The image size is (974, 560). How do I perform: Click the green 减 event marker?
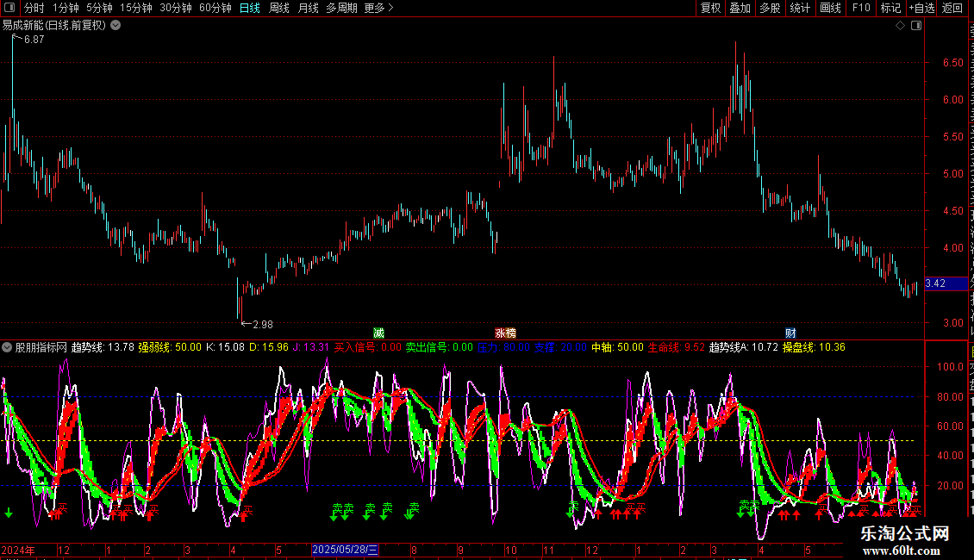tap(378, 333)
